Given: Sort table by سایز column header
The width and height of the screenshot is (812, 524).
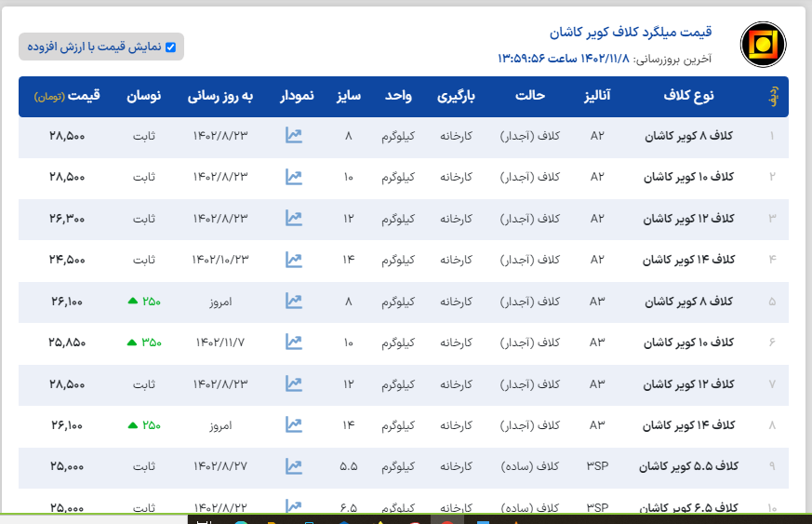Looking at the screenshot, I should point(348,96).
